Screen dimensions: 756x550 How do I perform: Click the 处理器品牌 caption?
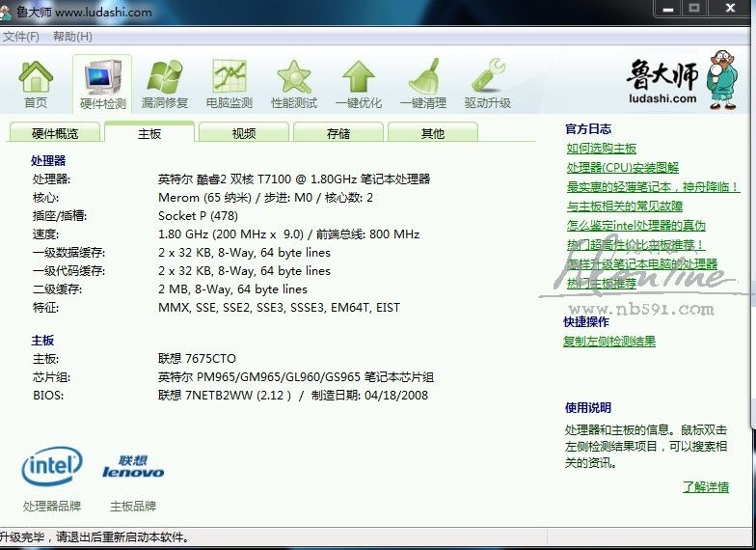[52, 506]
